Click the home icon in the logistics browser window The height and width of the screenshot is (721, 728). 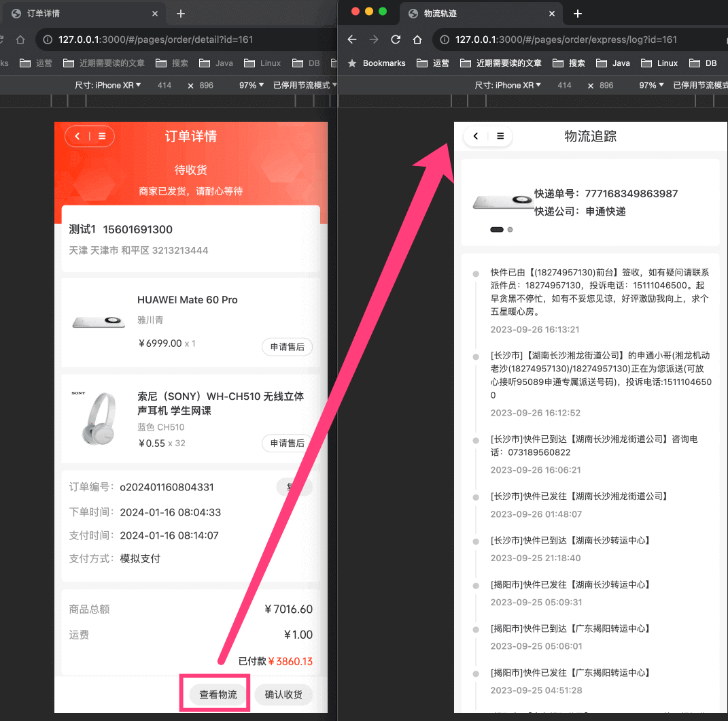[417, 39]
